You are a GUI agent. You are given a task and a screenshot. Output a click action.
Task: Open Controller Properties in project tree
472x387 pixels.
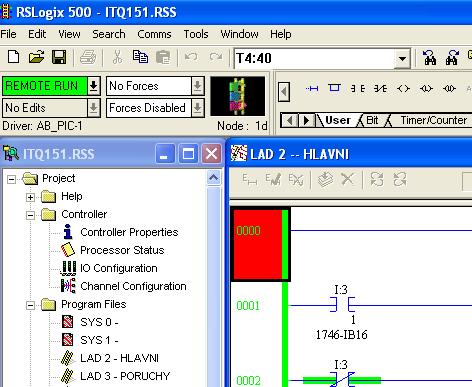coord(129,232)
